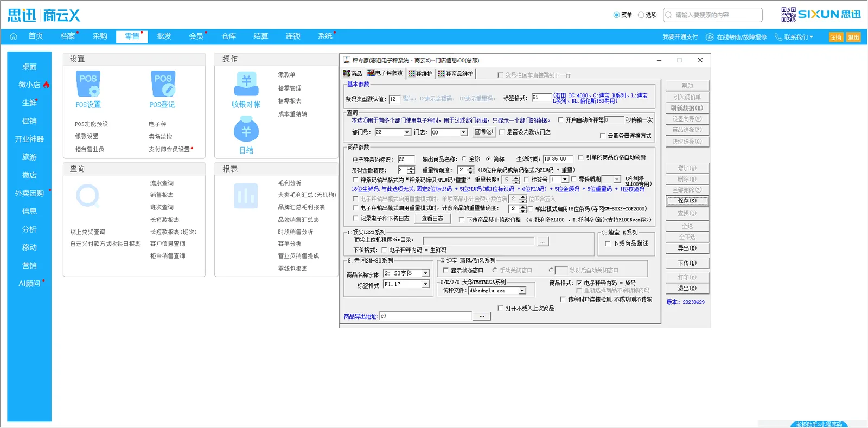Open the 门店 dropdown
The height and width of the screenshot is (428, 868).
pyautogui.click(x=463, y=132)
